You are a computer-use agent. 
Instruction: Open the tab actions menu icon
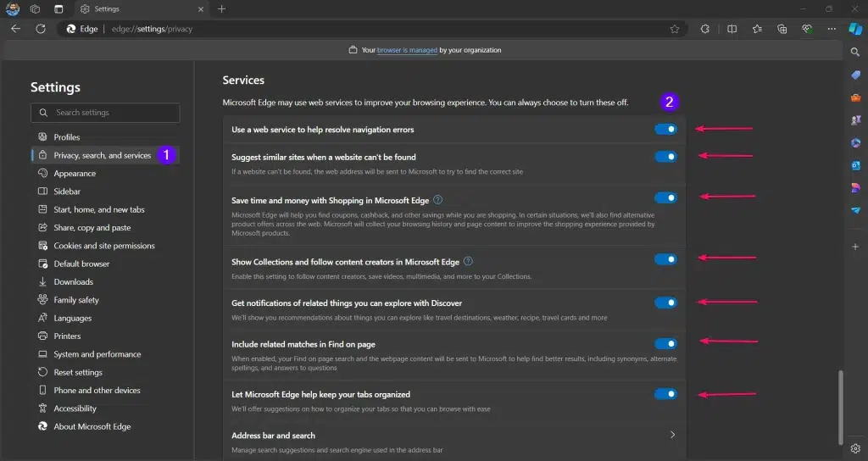[58, 8]
